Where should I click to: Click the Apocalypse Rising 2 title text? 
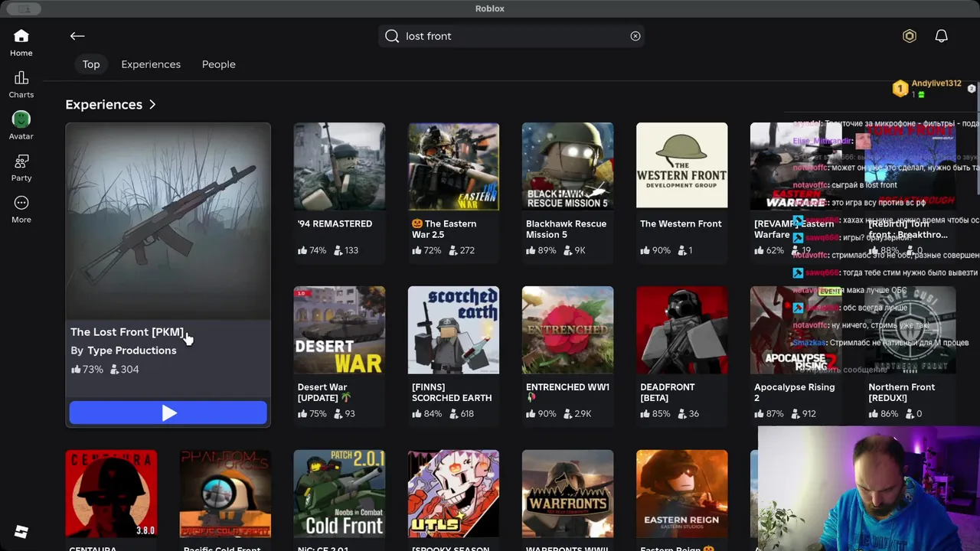click(x=795, y=393)
